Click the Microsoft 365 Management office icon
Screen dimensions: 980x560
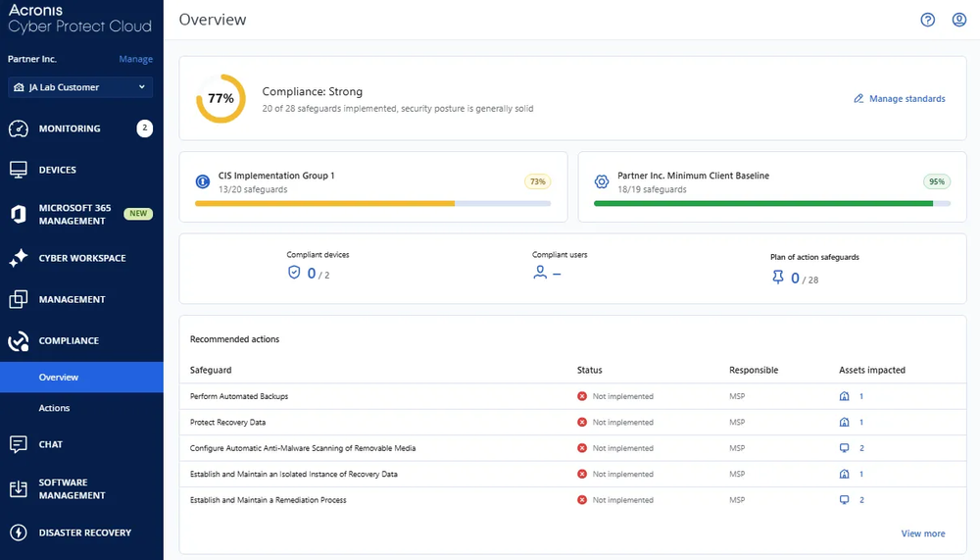[x=18, y=214]
